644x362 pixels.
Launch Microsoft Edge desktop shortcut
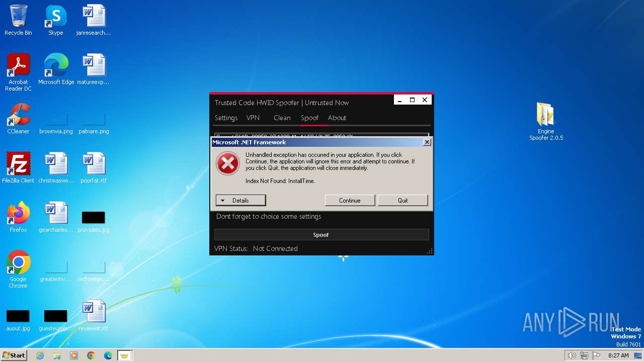56,69
